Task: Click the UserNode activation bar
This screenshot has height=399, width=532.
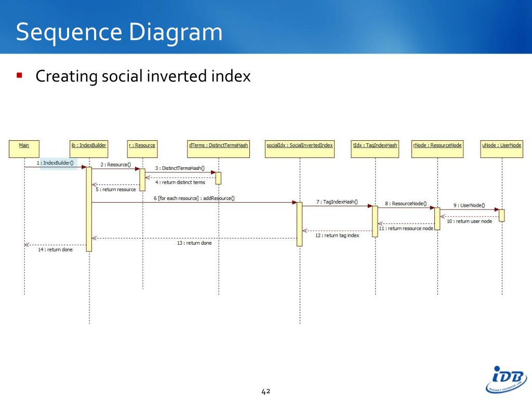Action: pos(502,216)
